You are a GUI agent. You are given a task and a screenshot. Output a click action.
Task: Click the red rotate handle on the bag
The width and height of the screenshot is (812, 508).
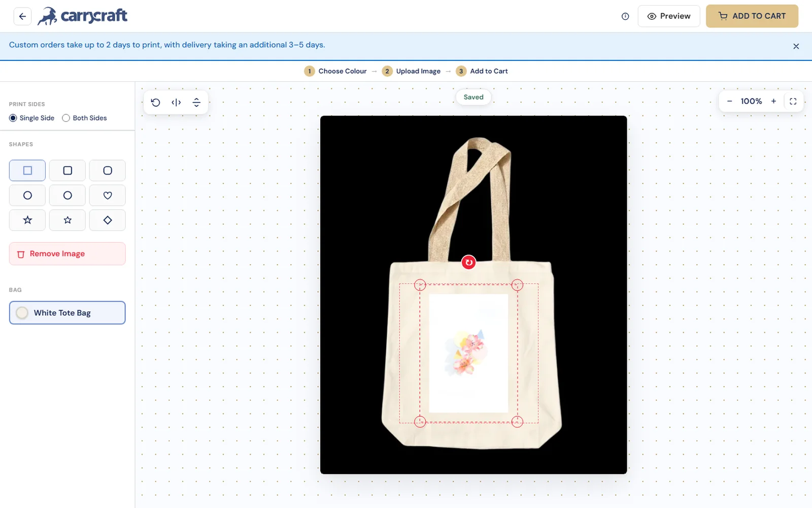[x=468, y=263]
